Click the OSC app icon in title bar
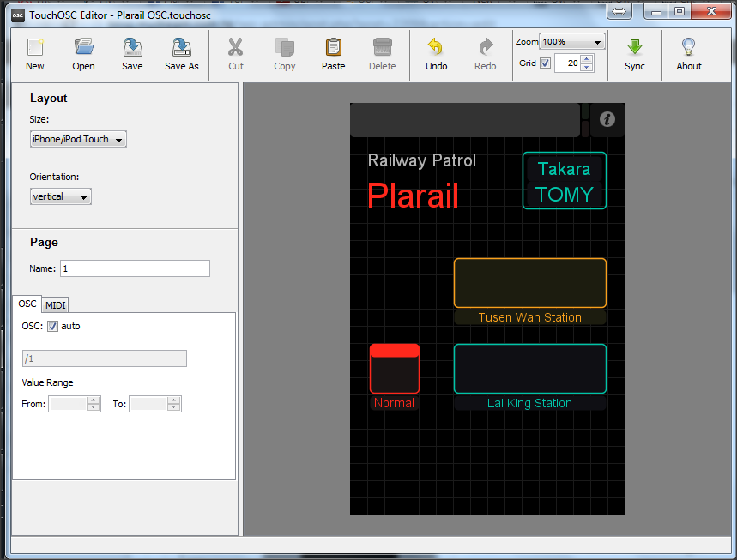Screen dimensions: 737x560 tap(18, 15)
